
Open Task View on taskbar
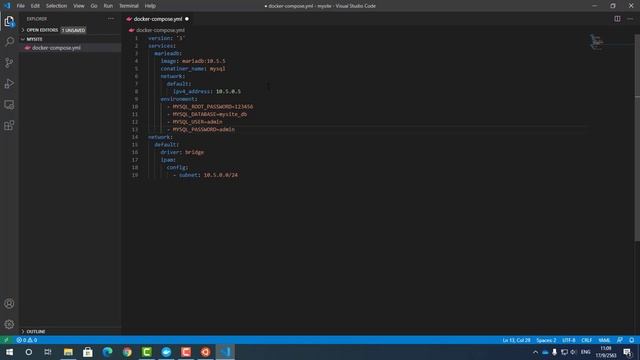coord(48,352)
